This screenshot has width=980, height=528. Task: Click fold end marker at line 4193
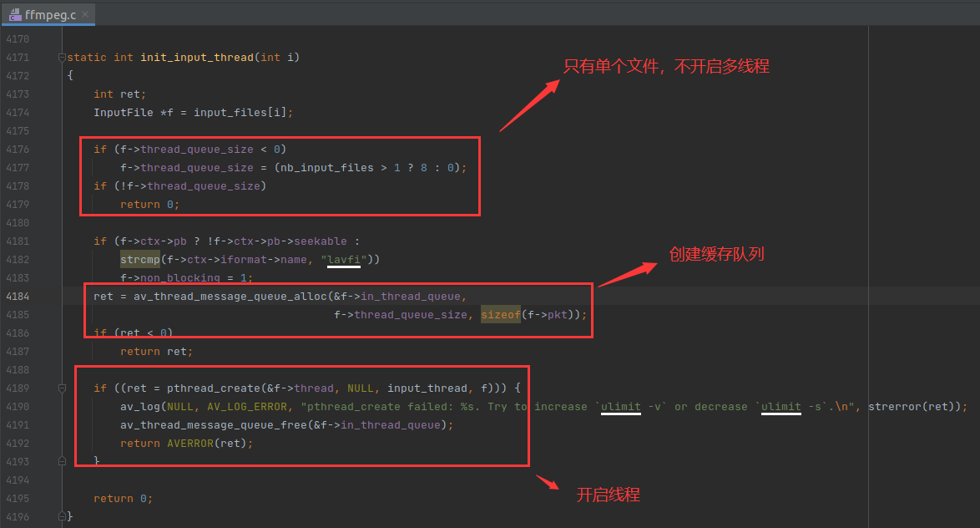62,461
